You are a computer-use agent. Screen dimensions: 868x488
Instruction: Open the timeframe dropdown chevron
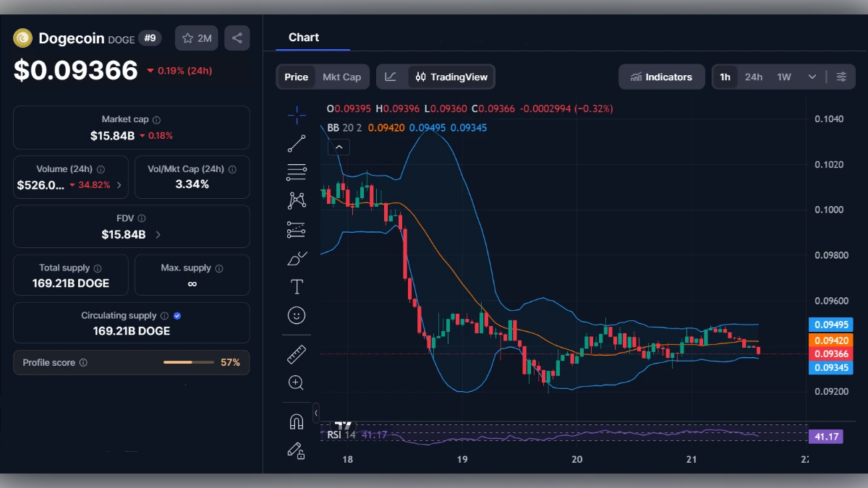click(812, 76)
